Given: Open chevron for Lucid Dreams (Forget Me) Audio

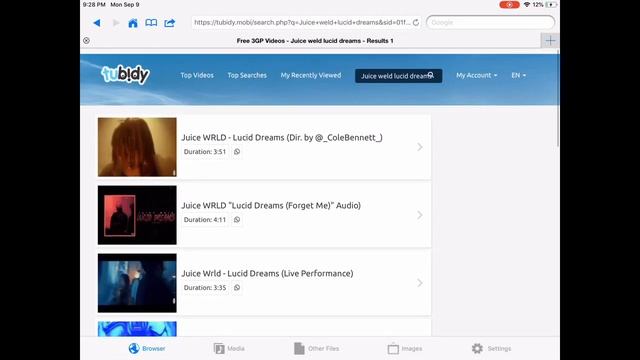Looking at the screenshot, I should coord(420,215).
